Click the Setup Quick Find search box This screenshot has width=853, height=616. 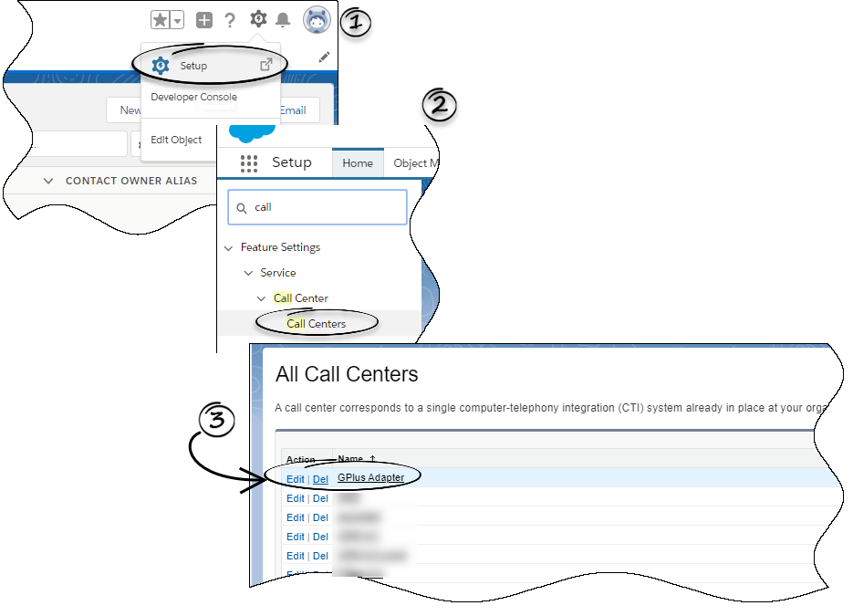click(x=317, y=207)
